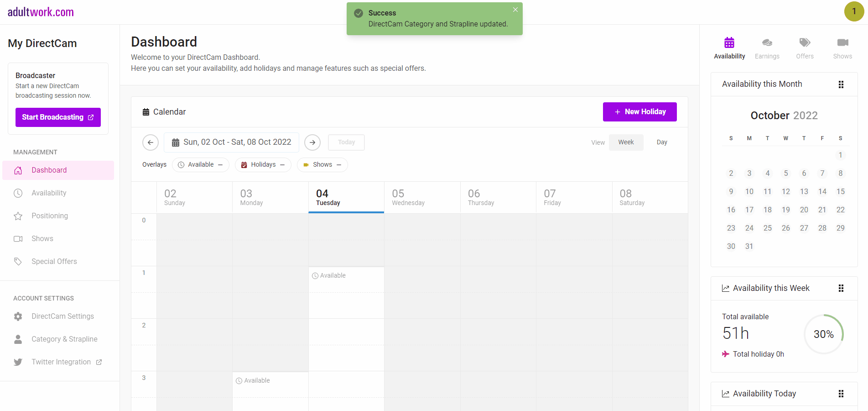Open DirectCam Settings in the sidebar
Viewport: 868px width, 411px height.
62,316
